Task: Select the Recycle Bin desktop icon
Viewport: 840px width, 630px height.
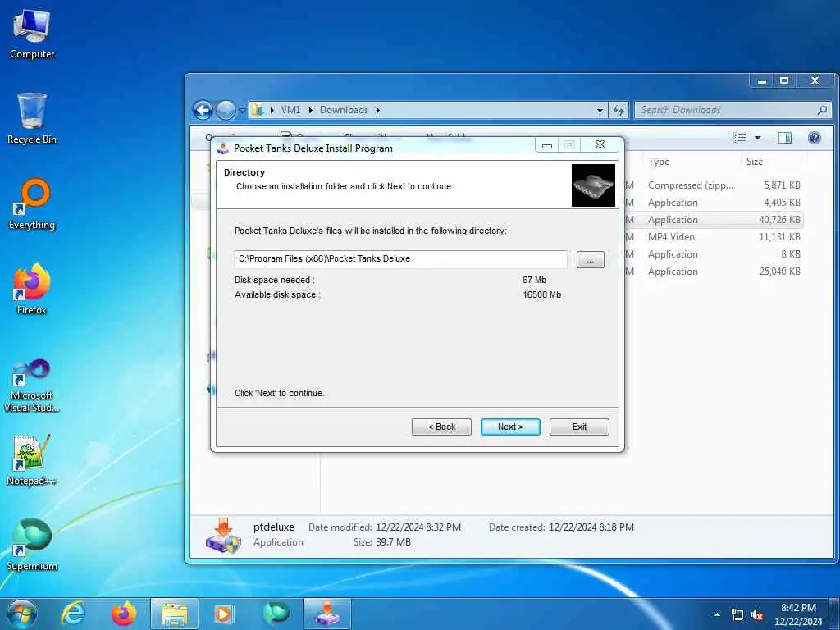Action: click(32, 118)
